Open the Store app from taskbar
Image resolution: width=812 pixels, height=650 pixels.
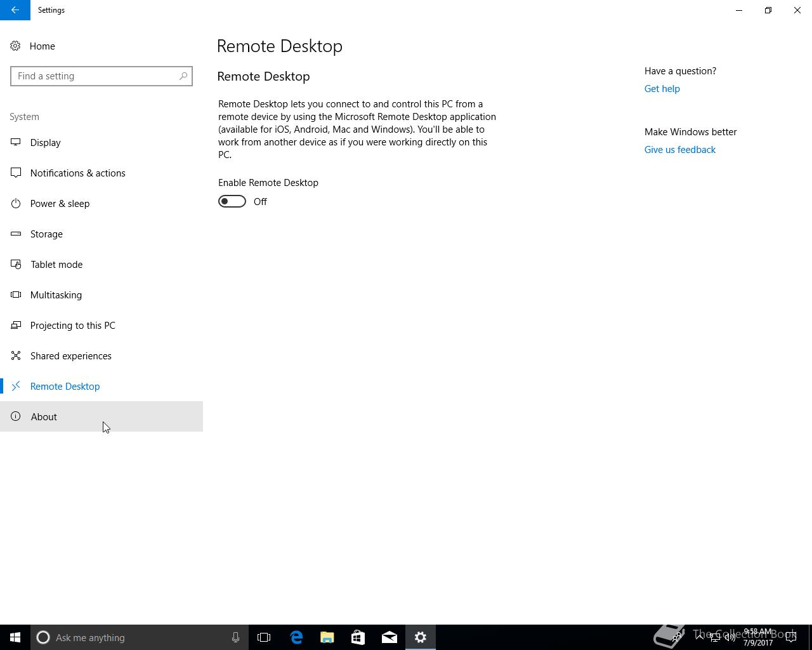pos(358,637)
